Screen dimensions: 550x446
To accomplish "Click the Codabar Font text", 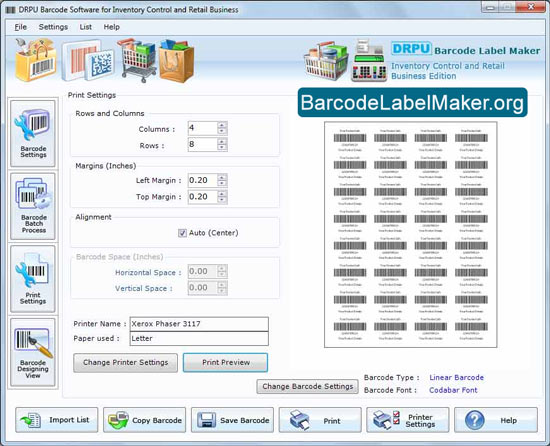I will [x=453, y=390].
